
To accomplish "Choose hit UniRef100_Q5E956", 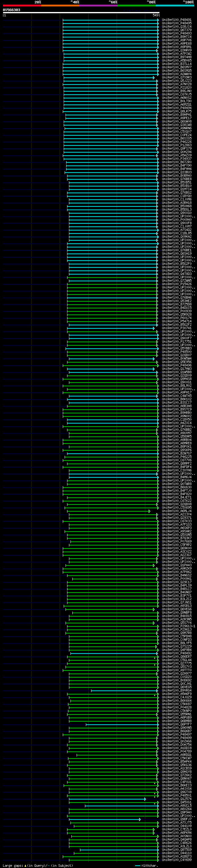I will (177, 362).
